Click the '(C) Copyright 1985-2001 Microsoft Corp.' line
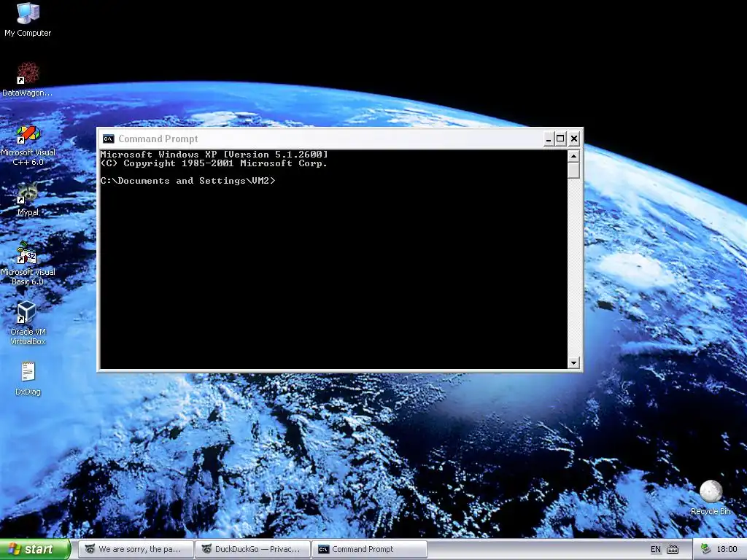 pos(214,163)
